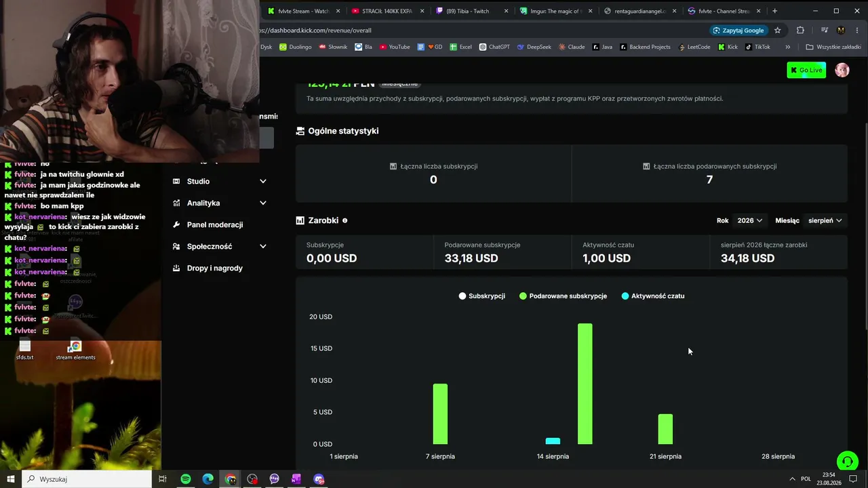Viewport: 868px width, 488px height.
Task: Open the media controls icon in toolbar
Action: point(825,30)
